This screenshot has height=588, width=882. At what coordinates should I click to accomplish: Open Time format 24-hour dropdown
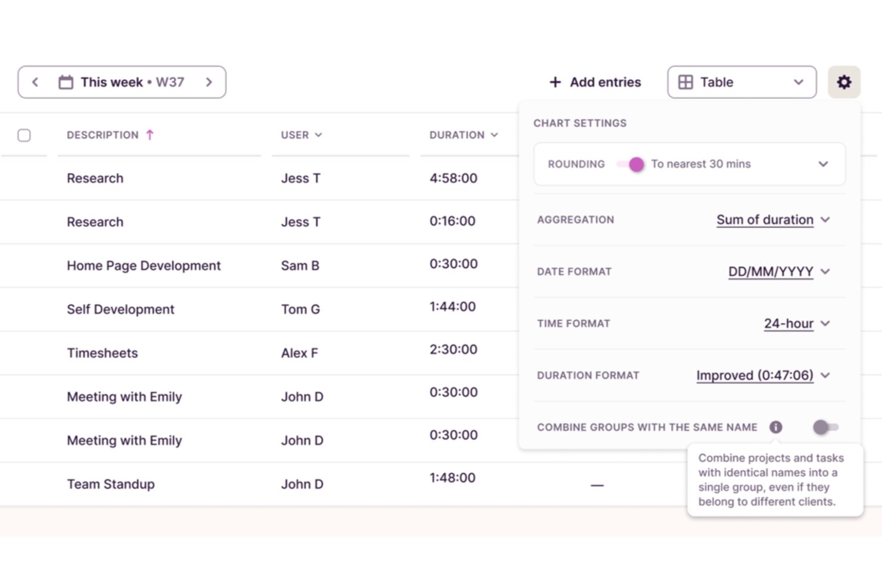[x=797, y=323]
